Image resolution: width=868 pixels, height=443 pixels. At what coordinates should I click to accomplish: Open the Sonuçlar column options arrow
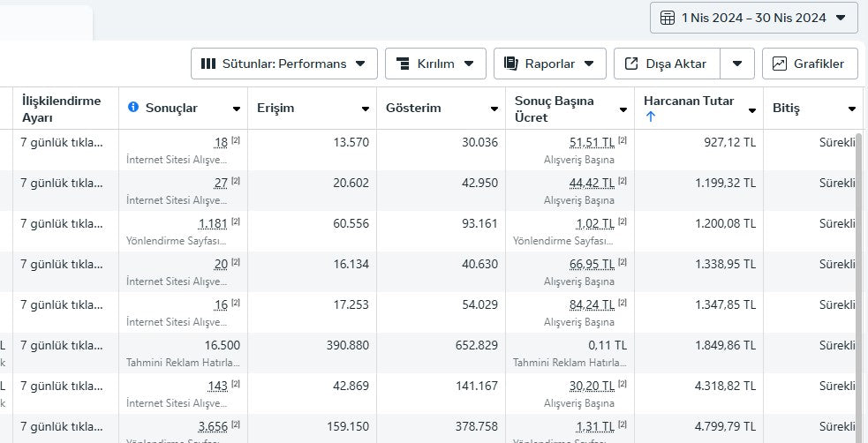click(x=237, y=109)
